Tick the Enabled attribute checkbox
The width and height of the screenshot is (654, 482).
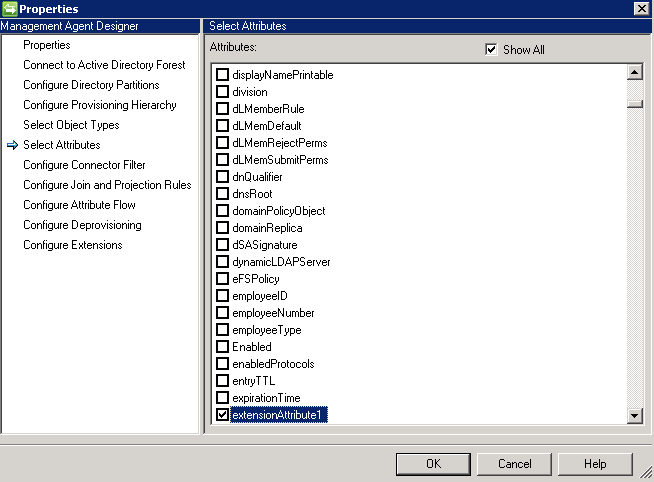point(222,346)
